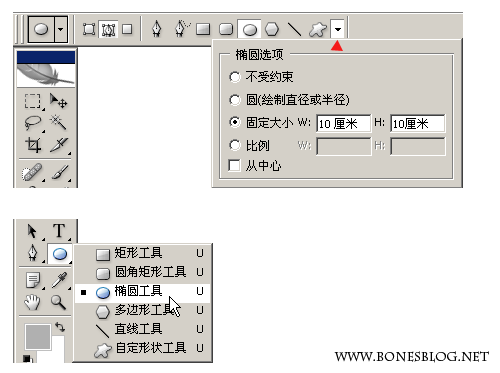Swap foreground and background colors
The height and width of the screenshot is (373, 500).
60,327
